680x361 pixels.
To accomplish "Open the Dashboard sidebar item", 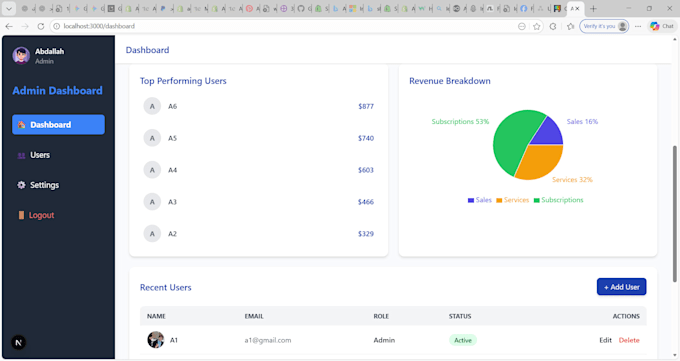I will [58, 125].
